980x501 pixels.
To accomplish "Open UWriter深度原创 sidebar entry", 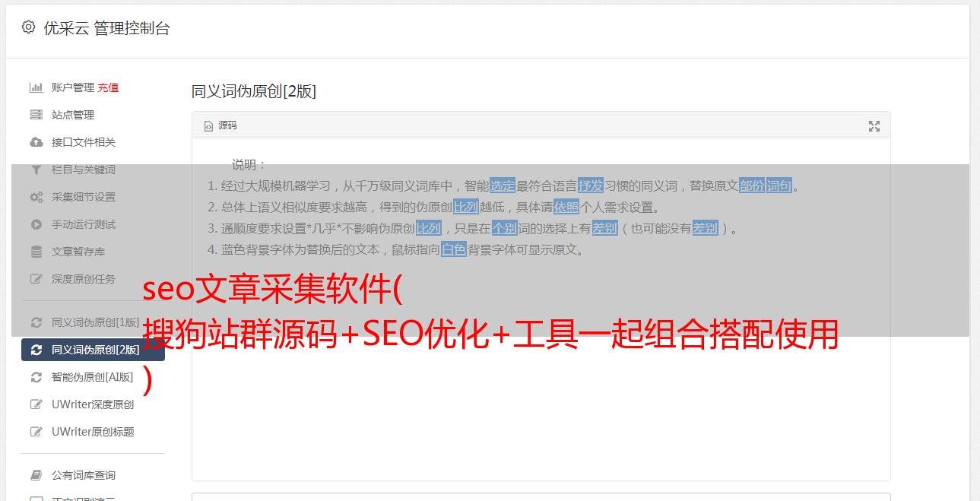I will pos(93,404).
